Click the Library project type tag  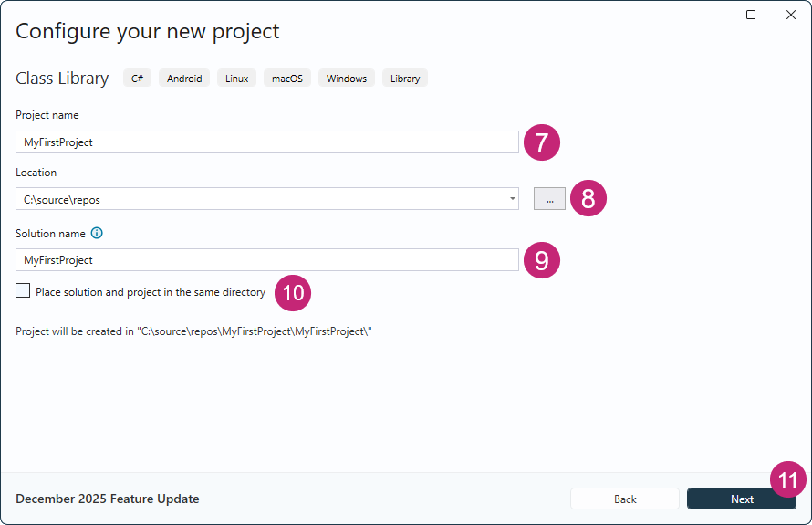pyautogui.click(x=405, y=79)
